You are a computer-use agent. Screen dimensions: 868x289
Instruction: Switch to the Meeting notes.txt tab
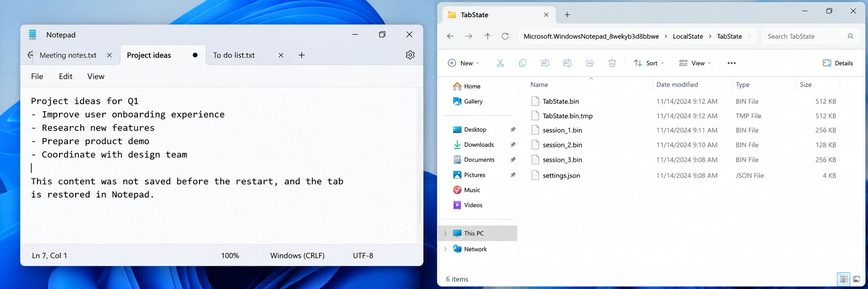[x=68, y=55]
